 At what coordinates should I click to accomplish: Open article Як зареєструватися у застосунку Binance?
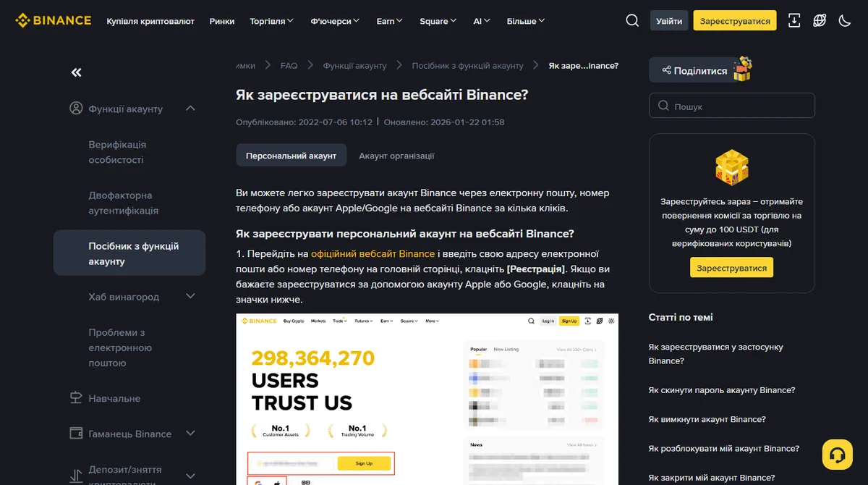point(715,354)
